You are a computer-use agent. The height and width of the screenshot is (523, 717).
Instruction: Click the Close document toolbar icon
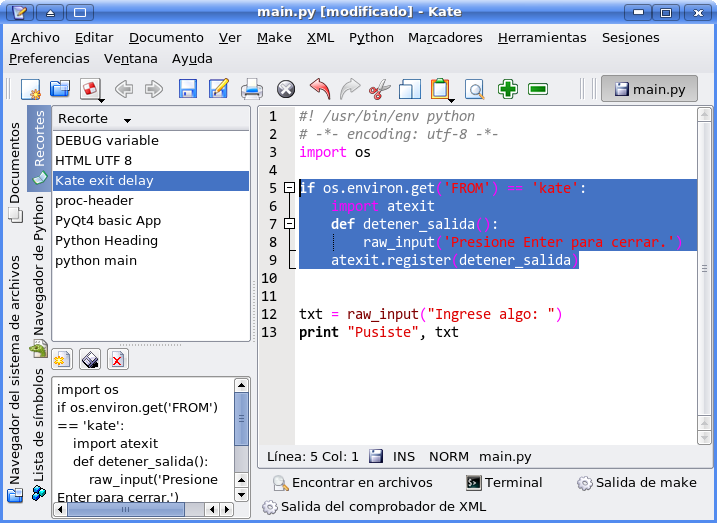pyautogui.click(x=89, y=88)
